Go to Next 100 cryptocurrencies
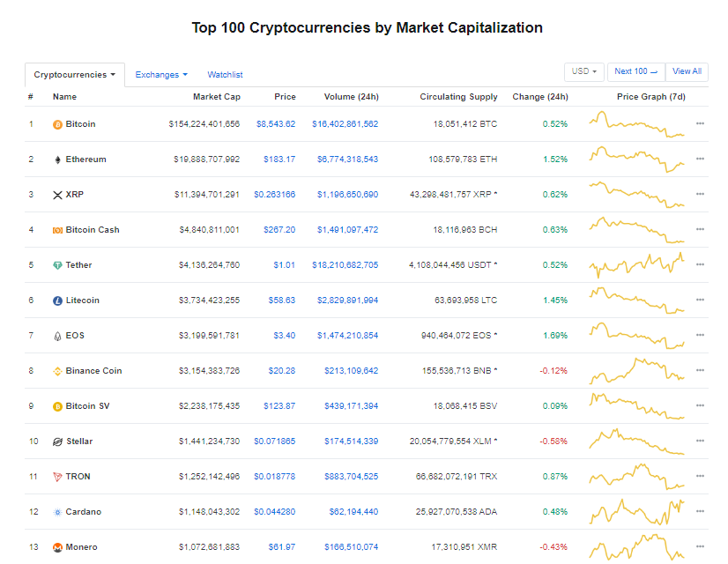The width and height of the screenshot is (728, 564). click(636, 71)
